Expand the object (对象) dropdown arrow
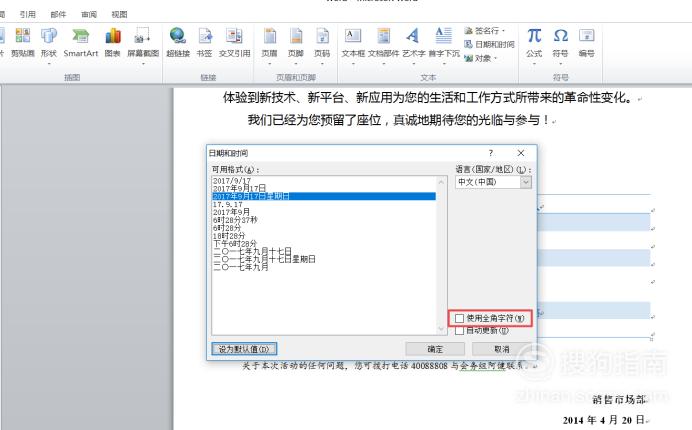 pos(496,58)
